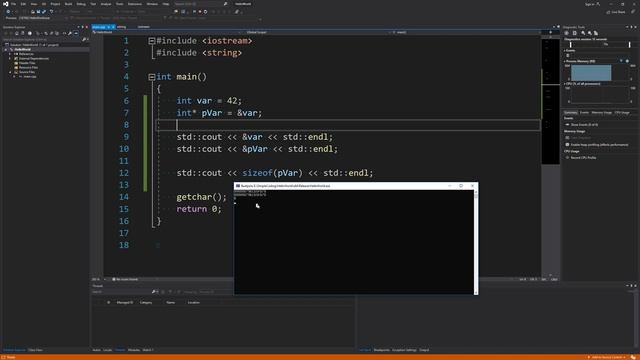Click the Live Share button
The width and height of the screenshot is (640, 360).
click(x=616, y=12)
